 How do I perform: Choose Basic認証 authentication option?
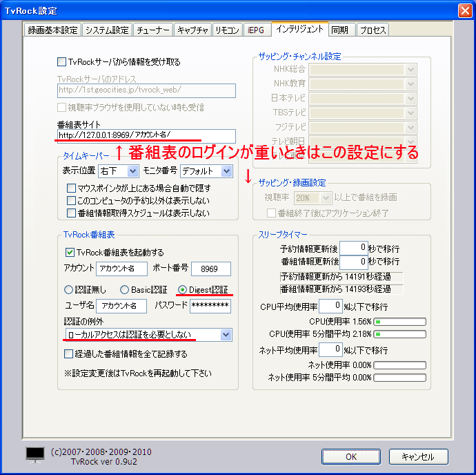[125, 289]
